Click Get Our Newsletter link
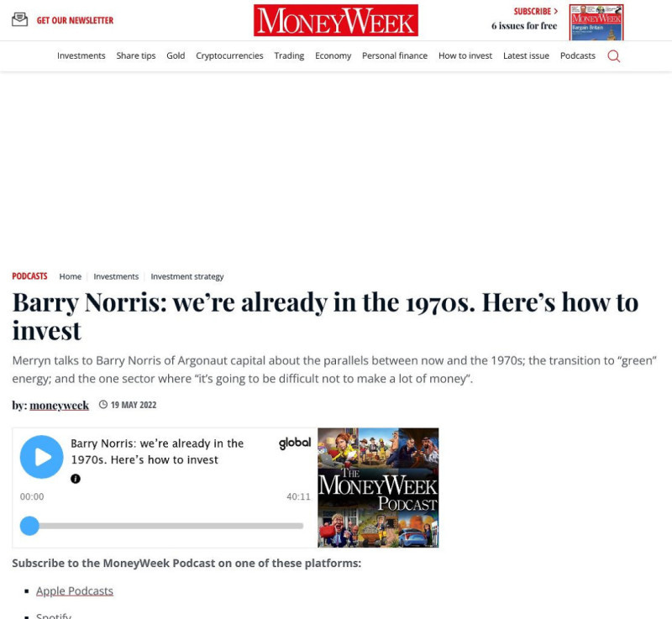This screenshot has width=672, height=619. 75,20
